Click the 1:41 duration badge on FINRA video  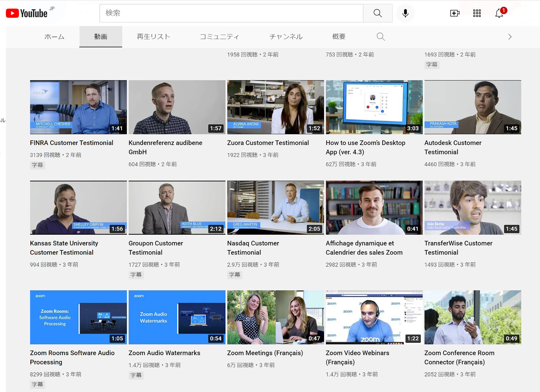click(x=117, y=128)
